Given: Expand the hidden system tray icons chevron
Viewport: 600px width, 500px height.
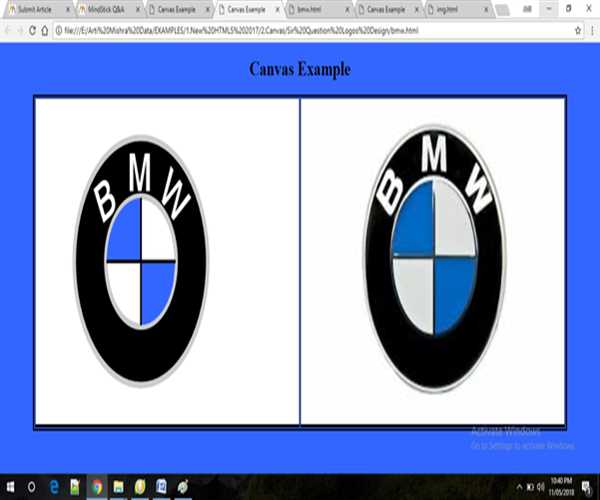Looking at the screenshot, I should pos(518,487).
